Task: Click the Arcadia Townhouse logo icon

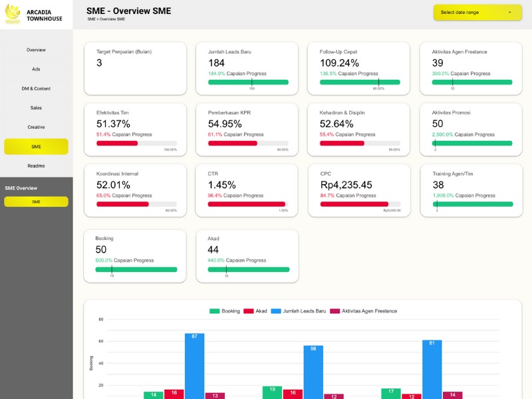Action: coord(13,15)
